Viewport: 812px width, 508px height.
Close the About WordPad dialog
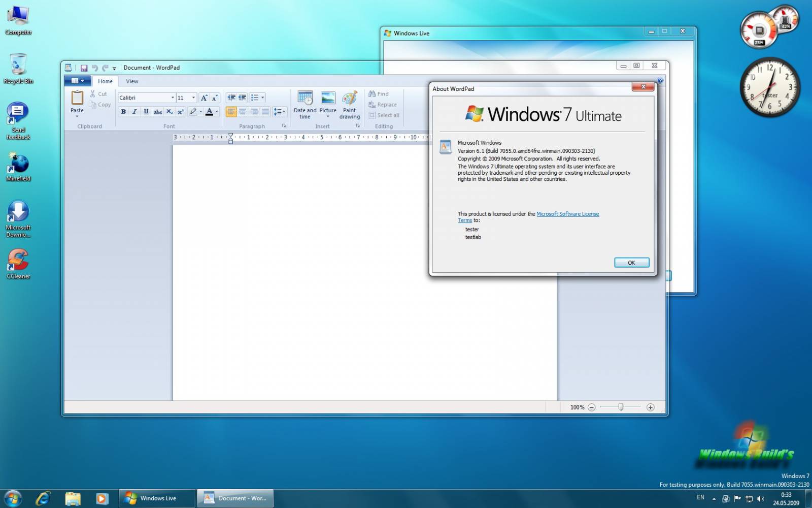click(x=643, y=87)
